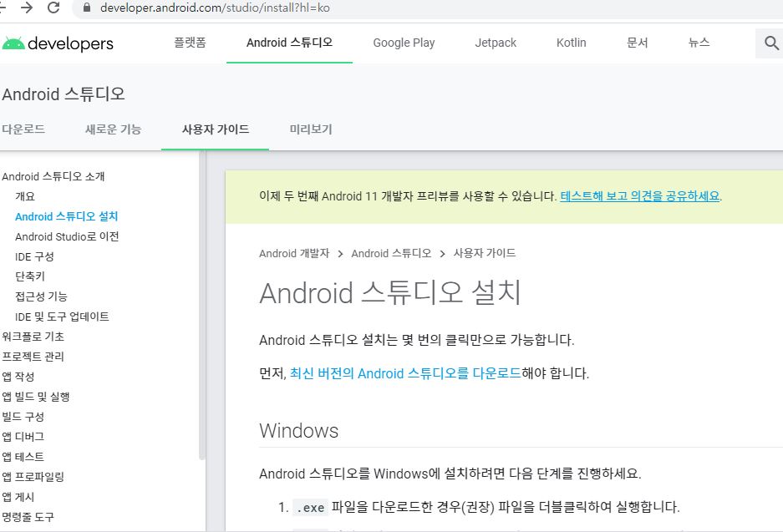Expand 명령줄 도구 sidebar section
783x532 pixels.
(x=28, y=516)
